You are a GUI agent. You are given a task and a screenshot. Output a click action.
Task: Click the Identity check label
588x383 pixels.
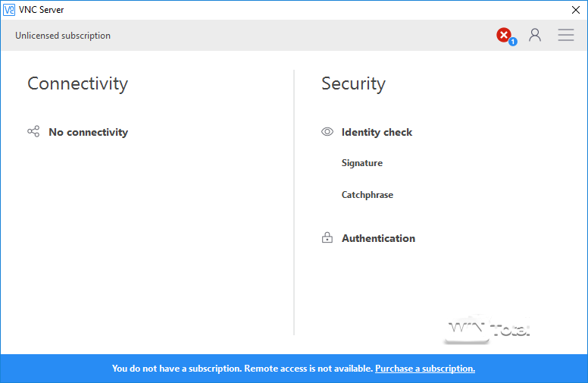point(377,132)
